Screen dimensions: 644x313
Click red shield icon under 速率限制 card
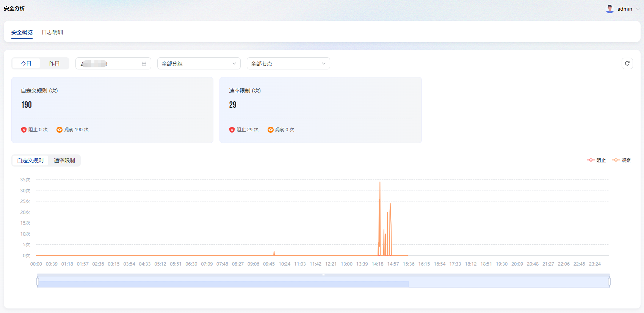[232, 130]
